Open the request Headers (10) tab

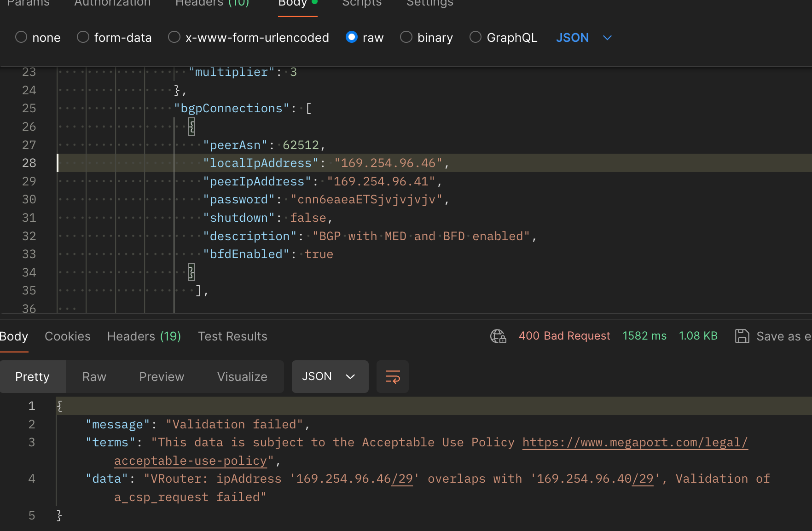(x=212, y=3)
